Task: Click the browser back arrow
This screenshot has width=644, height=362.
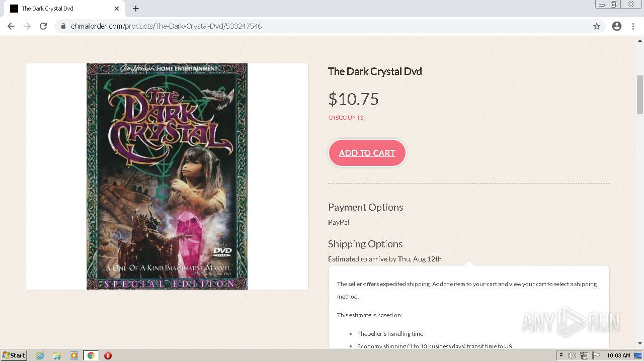Action: (11, 26)
